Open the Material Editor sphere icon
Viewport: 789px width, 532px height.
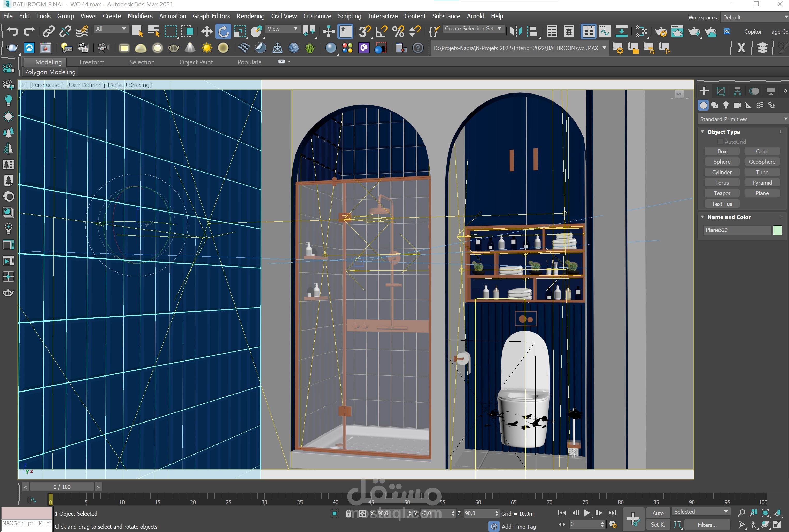tap(330, 48)
